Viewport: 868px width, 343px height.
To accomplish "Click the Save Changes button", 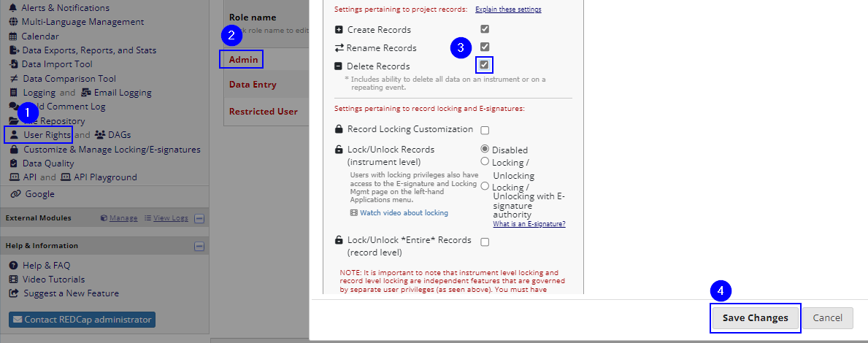I will tap(755, 318).
